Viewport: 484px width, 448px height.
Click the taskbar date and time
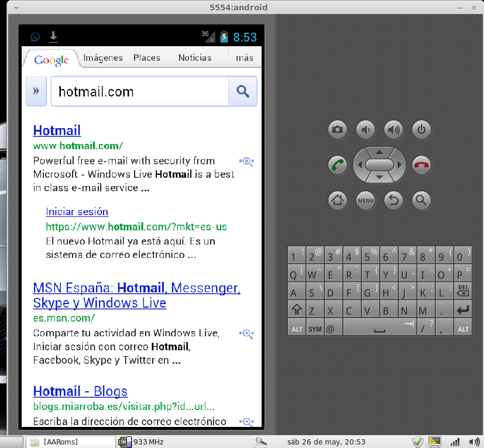coord(326,442)
